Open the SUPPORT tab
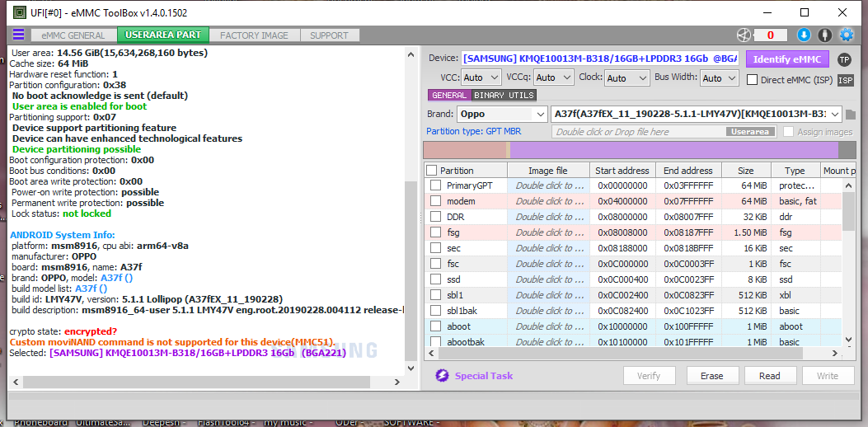Viewport: 868px width, 427px height. pos(329,35)
